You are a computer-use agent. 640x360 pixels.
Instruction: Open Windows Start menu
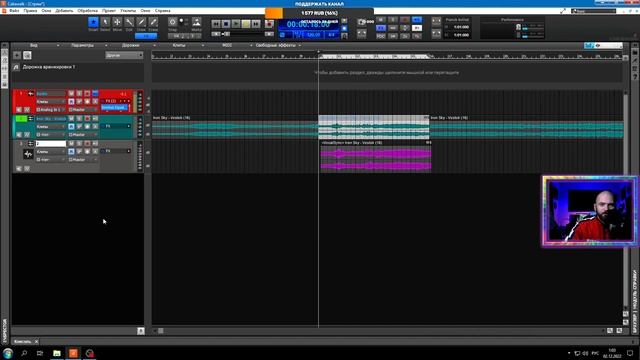(8, 353)
